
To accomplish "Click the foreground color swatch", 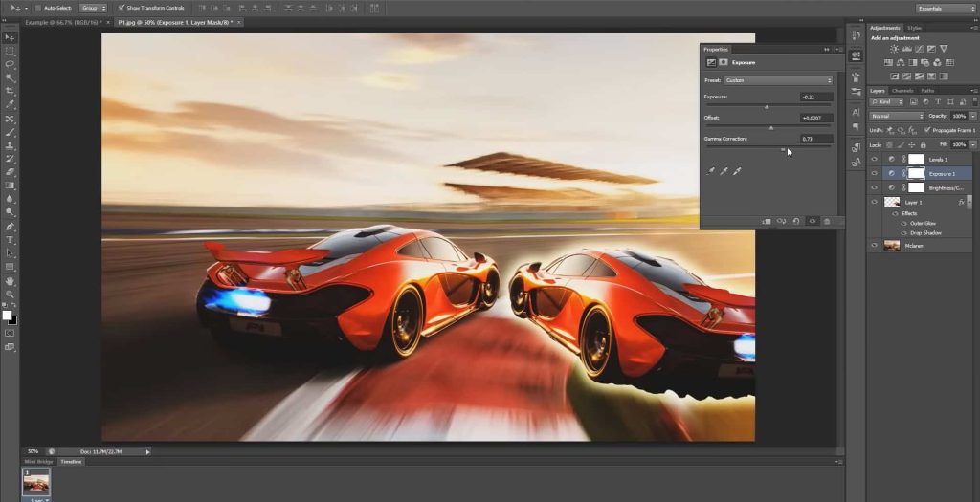I will coord(7,316).
